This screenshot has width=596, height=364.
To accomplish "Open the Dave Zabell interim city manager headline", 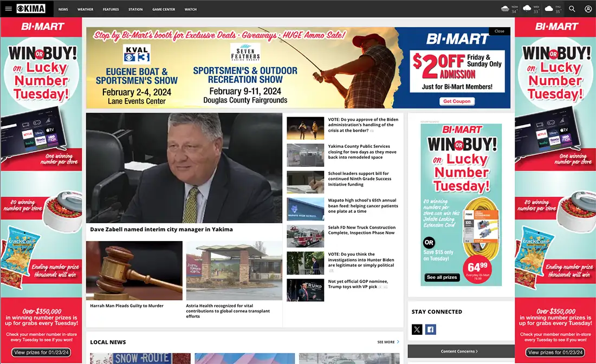I will point(161,229).
